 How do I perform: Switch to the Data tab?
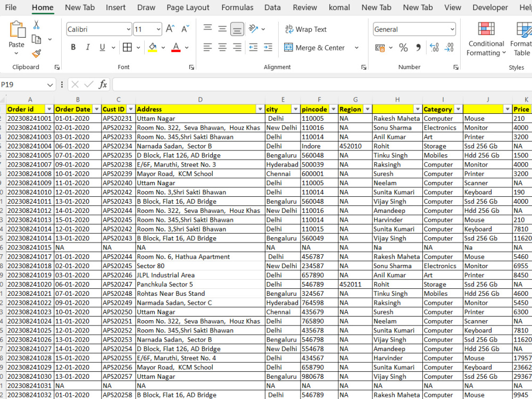point(272,7)
